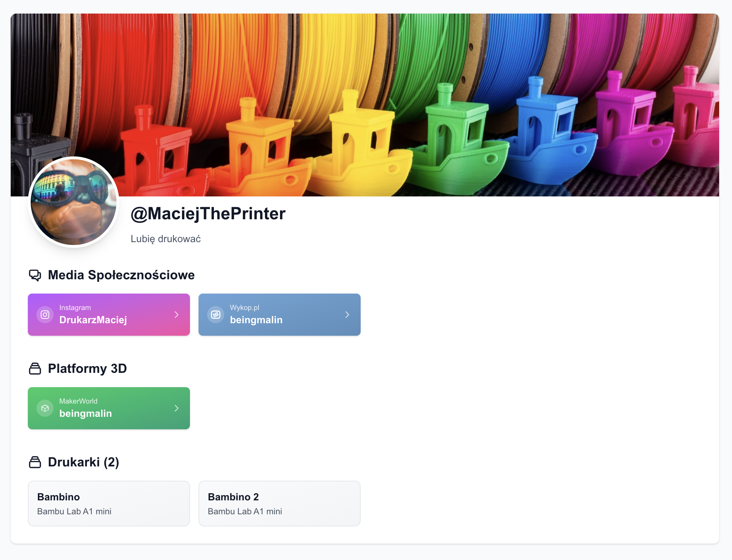
Task: Click the MakerWorld cube icon
Action: pos(45,408)
